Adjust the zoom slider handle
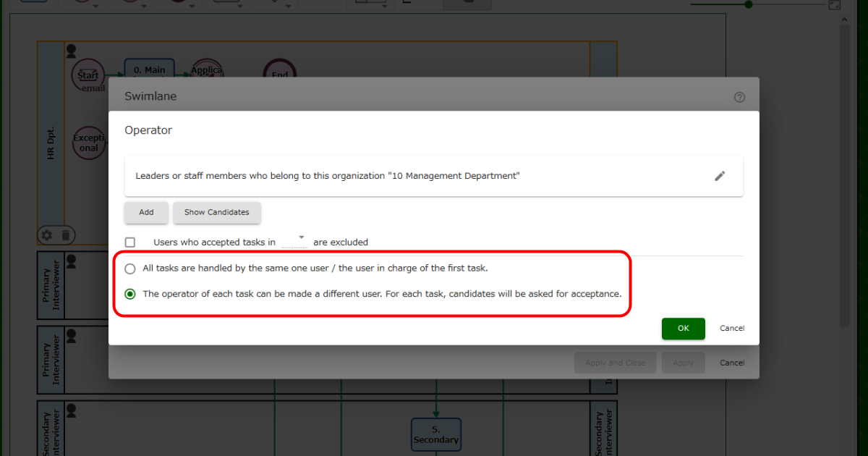 point(749,4)
